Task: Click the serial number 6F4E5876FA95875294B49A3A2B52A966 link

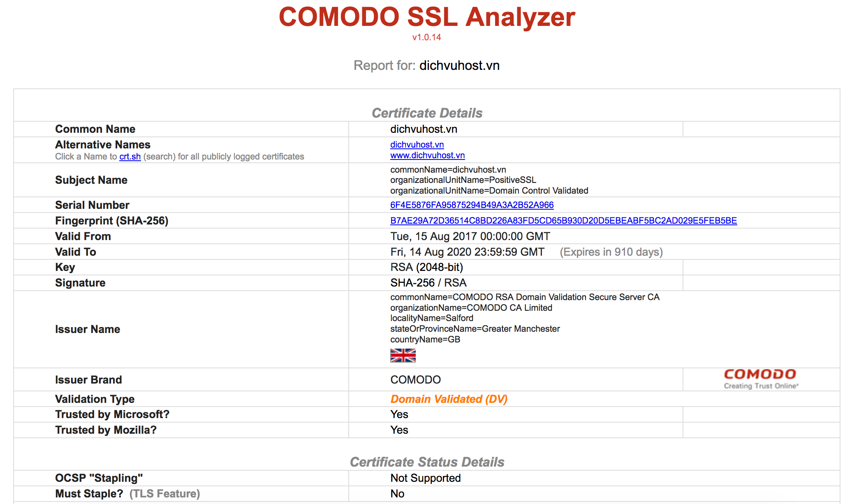Action: point(472,205)
